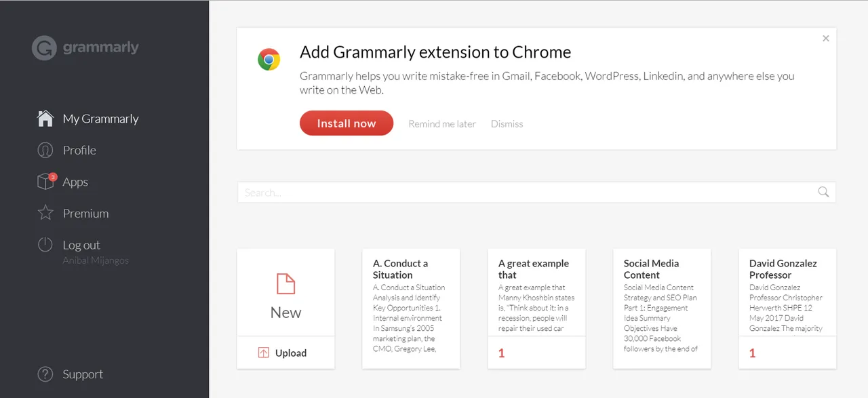Image resolution: width=868 pixels, height=398 pixels.
Task: Click 'Add Grammarly extension to Chrome' heading
Action: point(435,52)
